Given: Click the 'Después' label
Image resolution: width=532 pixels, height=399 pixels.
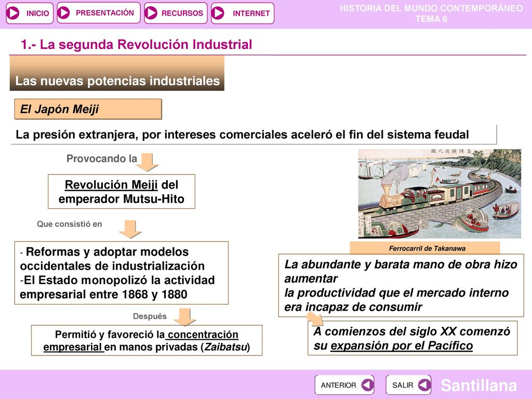Looking at the screenshot, I should pyautogui.click(x=150, y=316).
